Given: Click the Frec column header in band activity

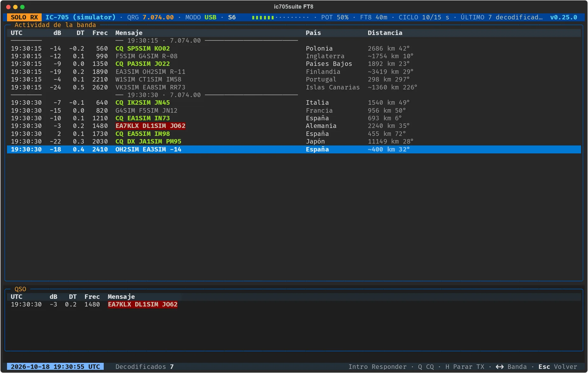Looking at the screenshot, I should coord(100,33).
